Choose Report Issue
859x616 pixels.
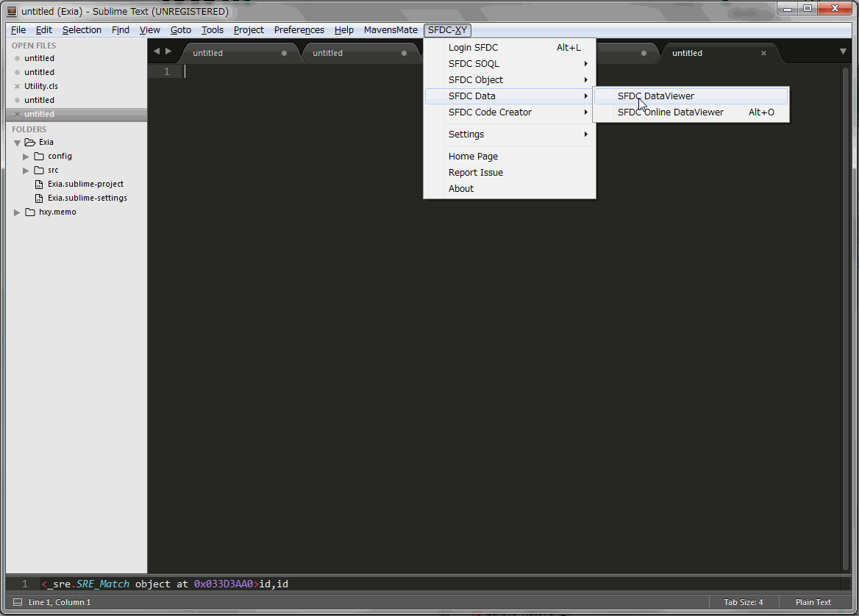pos(510,173)
